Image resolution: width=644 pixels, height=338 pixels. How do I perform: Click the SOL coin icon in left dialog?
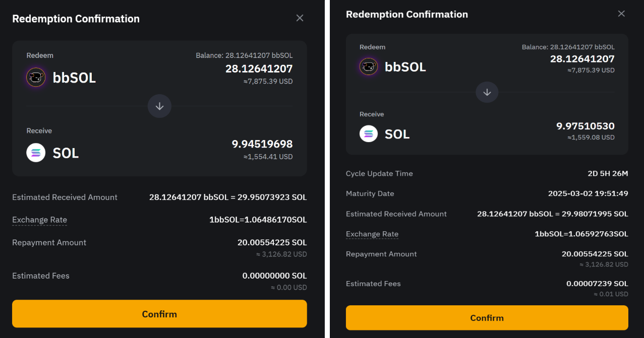(x=36, y=153)
